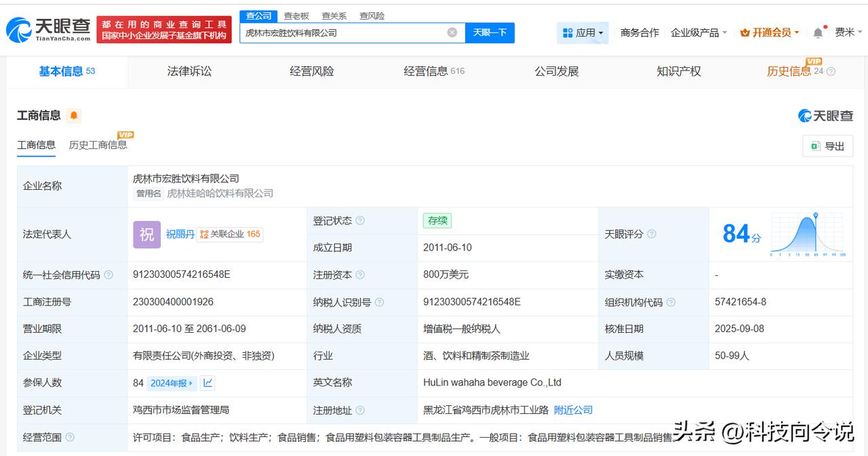Open the 应用 dropdown menu

click(x=583, y=33)
